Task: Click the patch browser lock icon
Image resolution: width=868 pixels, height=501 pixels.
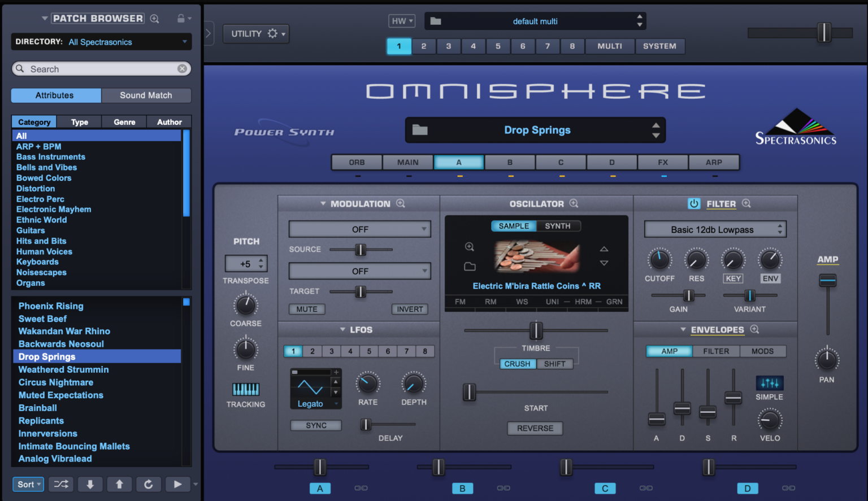Action: [x=181, y=19]
